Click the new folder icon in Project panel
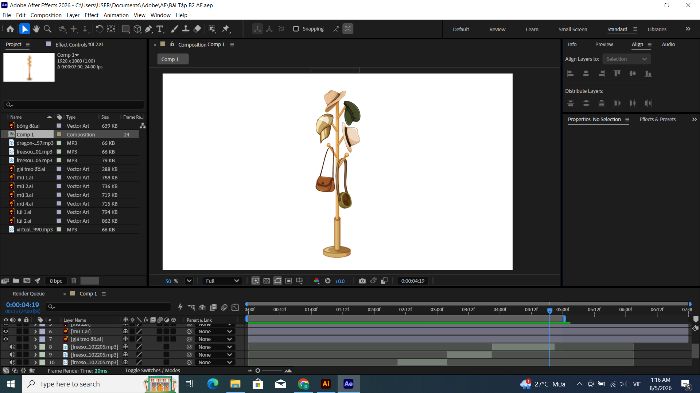 (16, 281)
